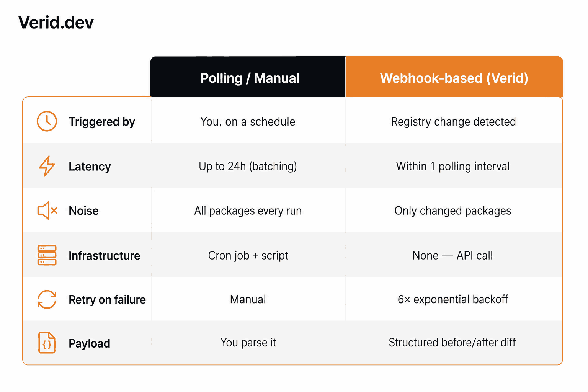Click the 'Structured before/after diff' cell
Screen dimensions: 588x392
coord(452,342)
